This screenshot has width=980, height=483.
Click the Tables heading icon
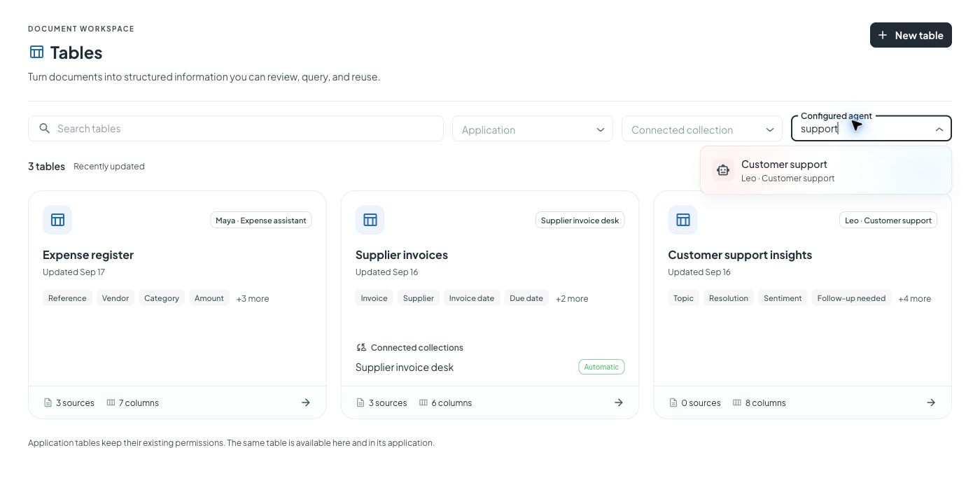coord(36,52)
